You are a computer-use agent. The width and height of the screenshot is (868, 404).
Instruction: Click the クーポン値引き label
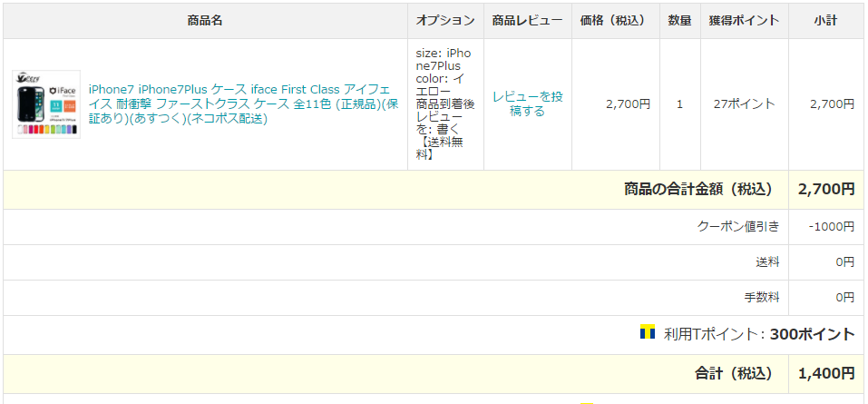738,226
